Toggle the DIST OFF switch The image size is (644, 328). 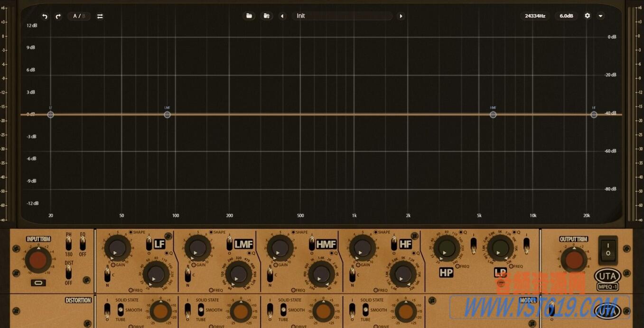[x=68, y=272]
